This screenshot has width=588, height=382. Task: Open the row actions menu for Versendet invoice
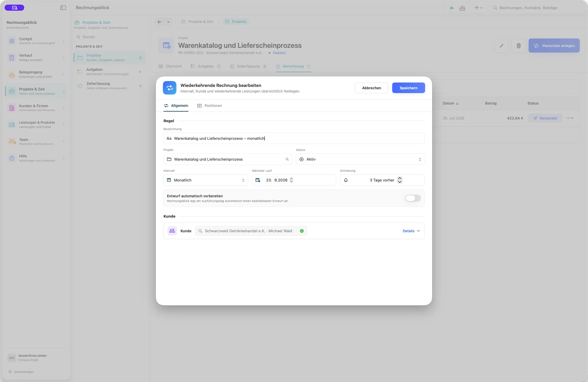pos(570,118)
